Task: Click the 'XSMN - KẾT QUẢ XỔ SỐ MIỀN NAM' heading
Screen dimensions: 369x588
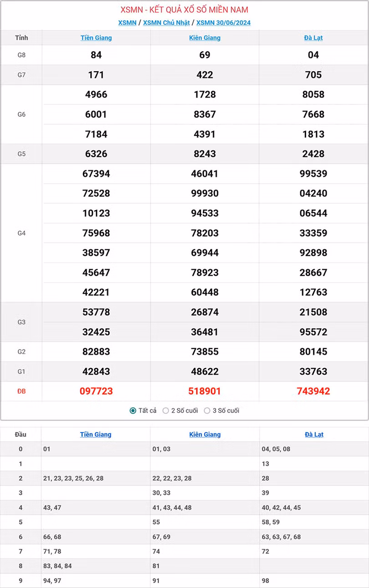Action: [x=184, y=10]
